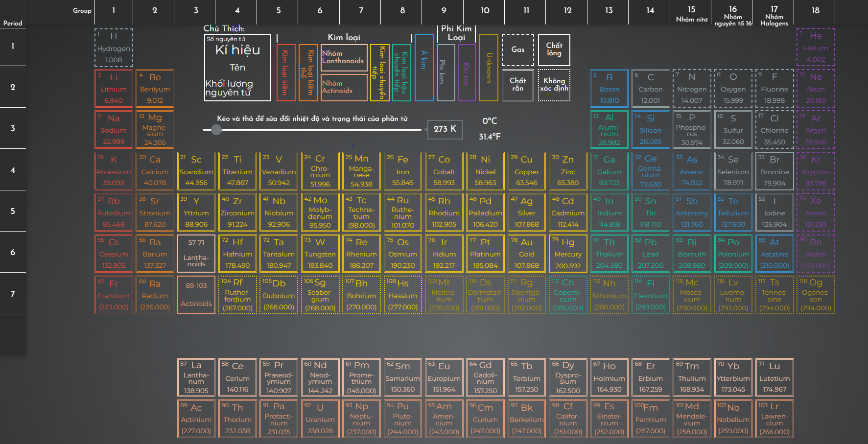
Task: Expand the 89-103 Actinoids placeholder cell
Action: [196, 295]
